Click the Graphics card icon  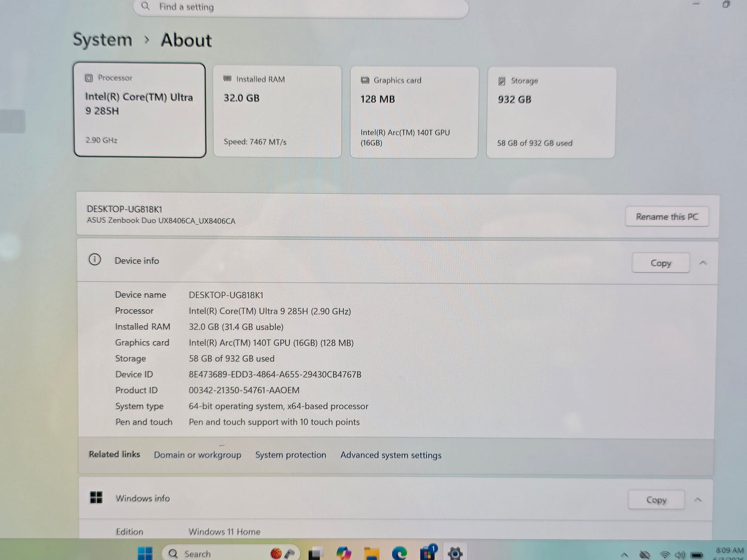pyautogui.click(x=365, y=80)
